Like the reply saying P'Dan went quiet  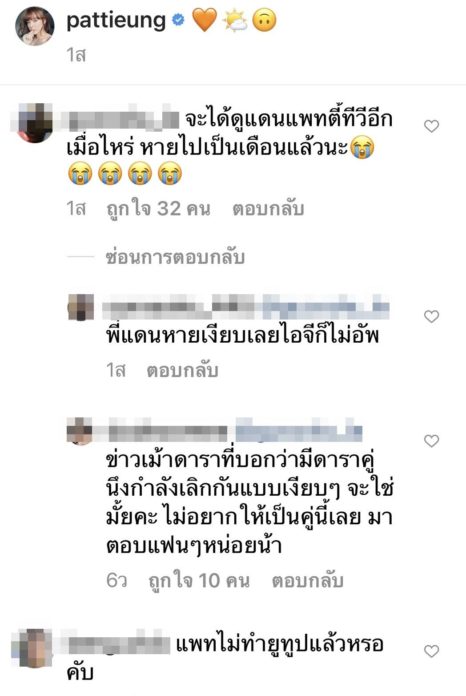[431, 316]
